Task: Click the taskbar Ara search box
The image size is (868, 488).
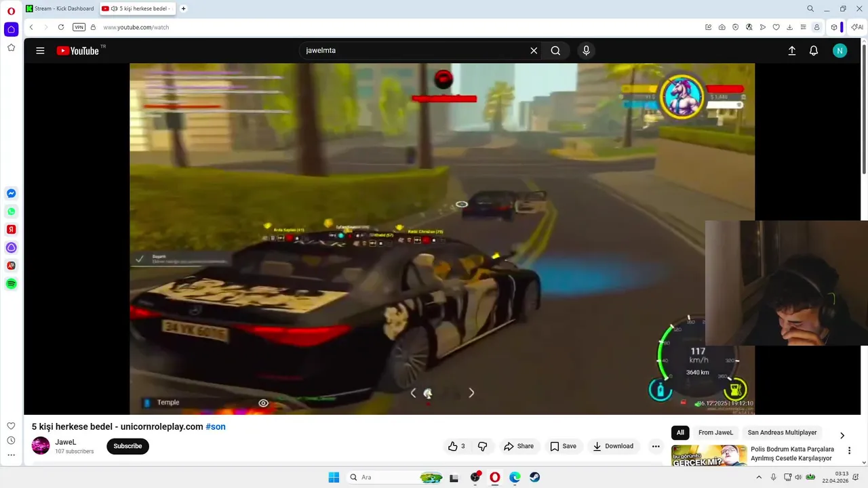Action: pyautogui.click(x=395, y=477)
